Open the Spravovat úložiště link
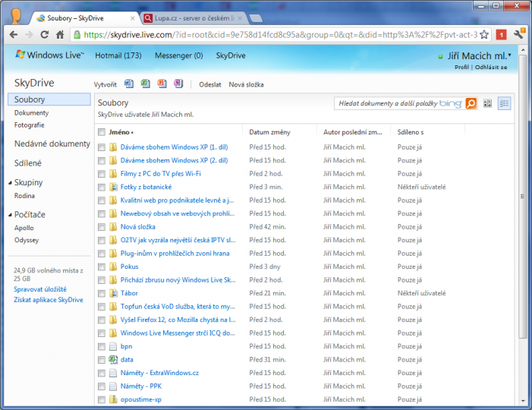This screenshot has width=532, height=410. (40, 289)
